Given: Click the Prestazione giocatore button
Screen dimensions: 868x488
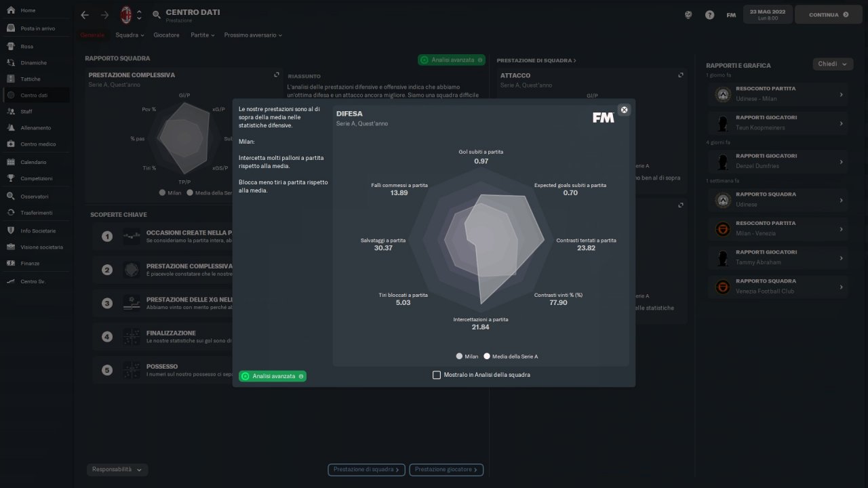Looking at the screenshot, I should (447, 469).
